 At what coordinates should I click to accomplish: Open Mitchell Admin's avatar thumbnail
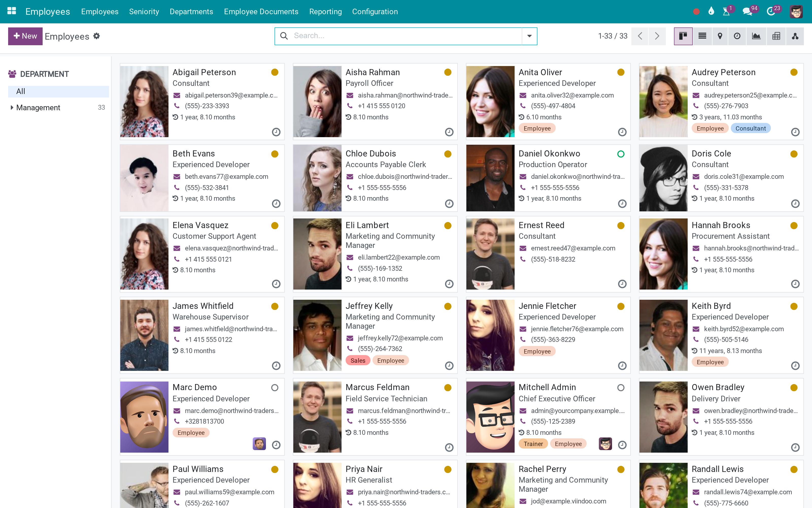click(490, 417)
